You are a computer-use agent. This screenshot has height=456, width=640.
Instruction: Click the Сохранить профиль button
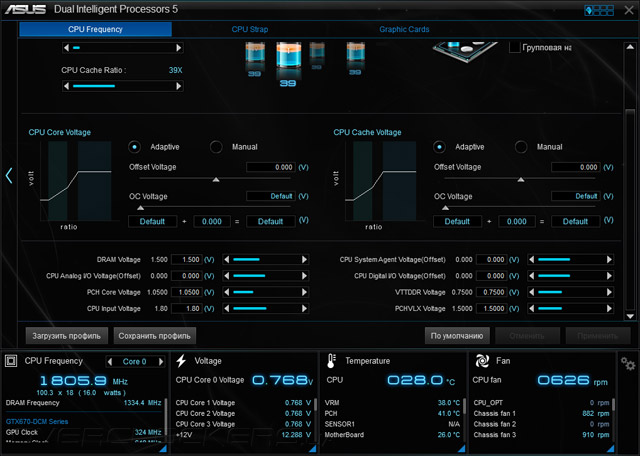155,336
